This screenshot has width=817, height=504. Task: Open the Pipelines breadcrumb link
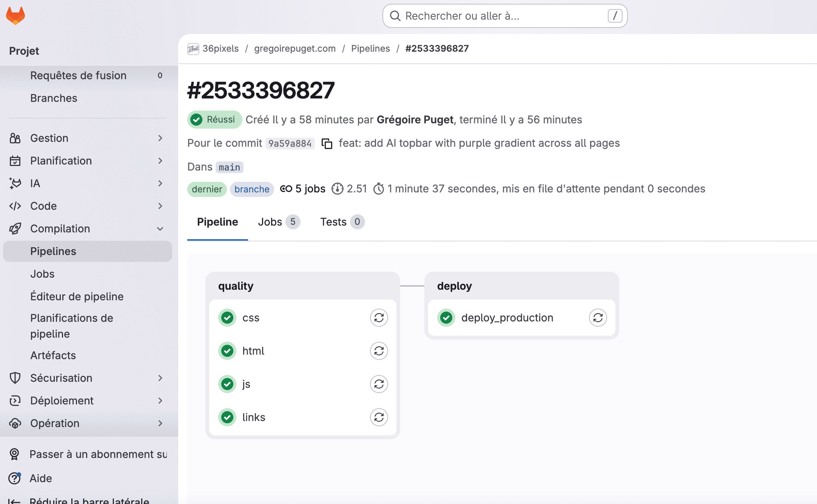(x=370, y=48)
